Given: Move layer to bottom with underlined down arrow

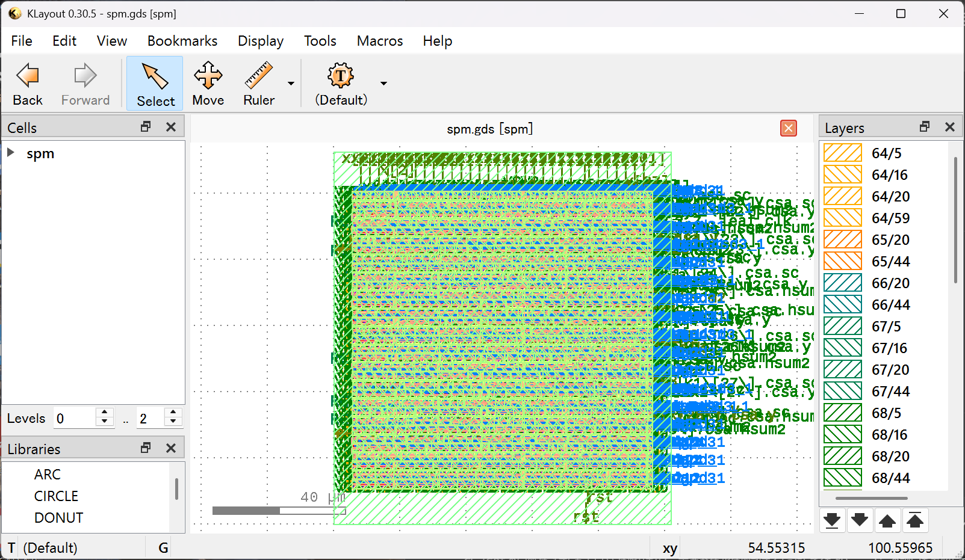Looking at the screenshot, I should pyautogui.click(x=832, y=520).
